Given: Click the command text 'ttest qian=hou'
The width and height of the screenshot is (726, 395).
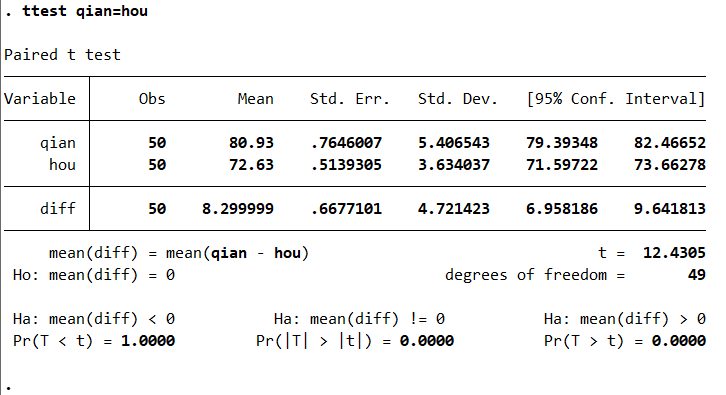Looking at the screenshot, I should [85, 11].
